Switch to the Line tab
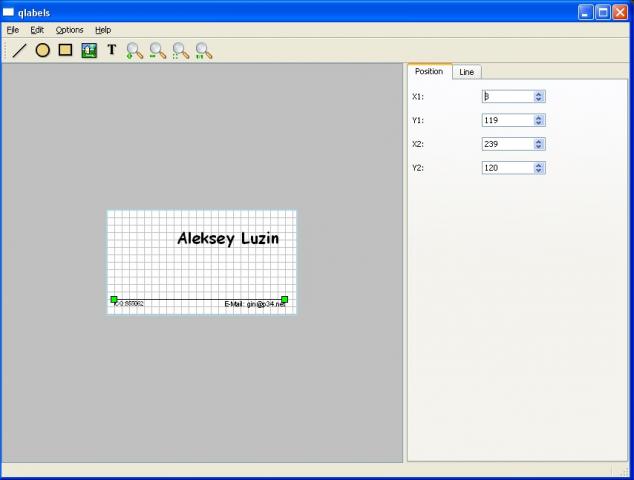 pos(467,72)
